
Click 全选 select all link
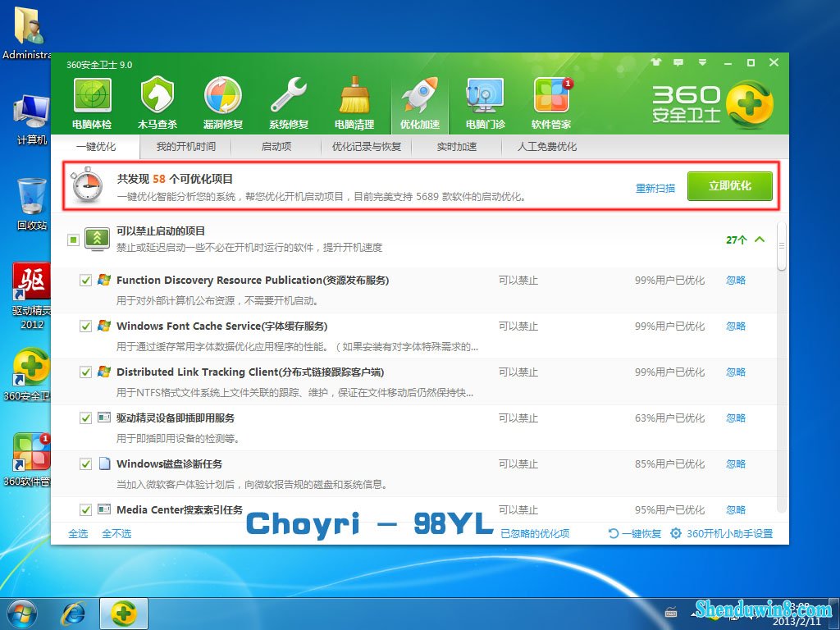click(78, 533)
